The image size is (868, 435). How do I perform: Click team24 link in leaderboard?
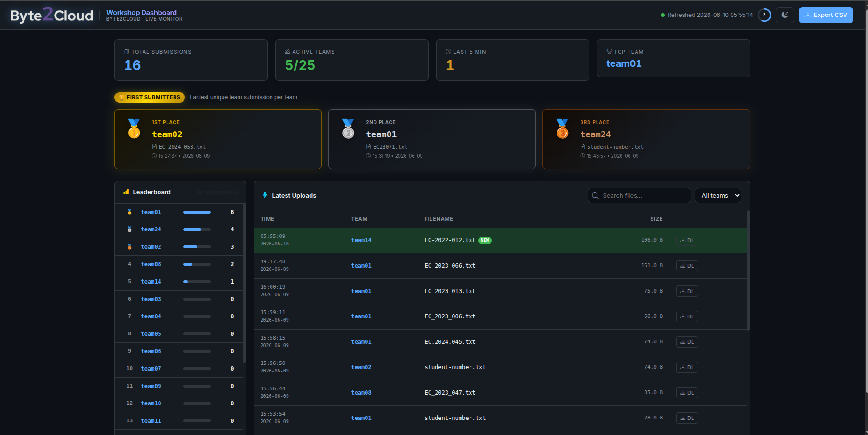(151, 229)
